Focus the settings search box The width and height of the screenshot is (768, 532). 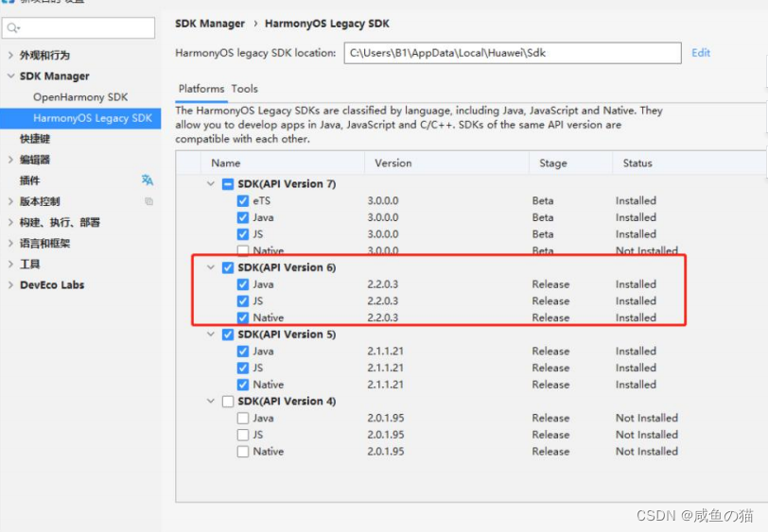click(79, 28)
